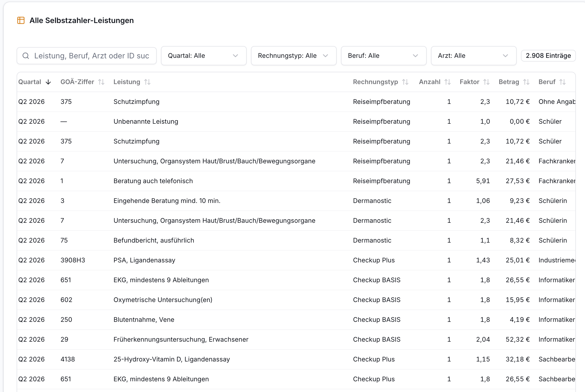Sort by Betrag column arrows

tap(526, 82)
